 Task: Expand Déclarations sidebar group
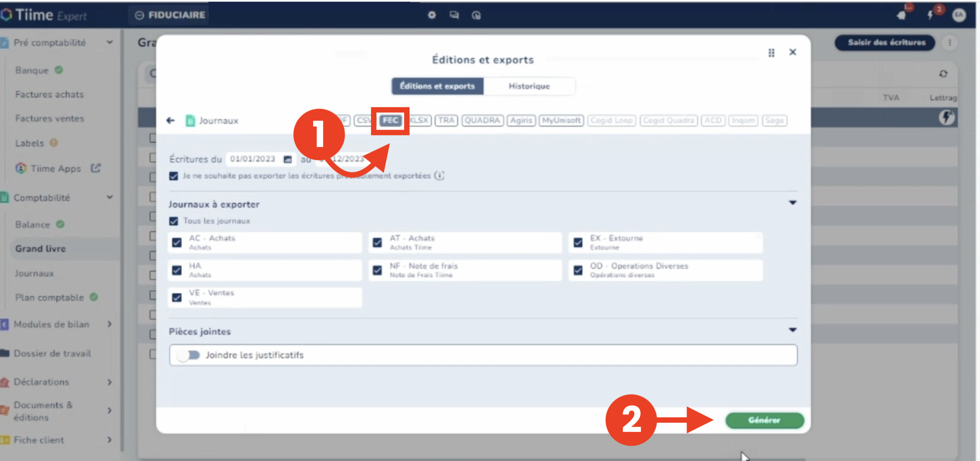(109, 382)
